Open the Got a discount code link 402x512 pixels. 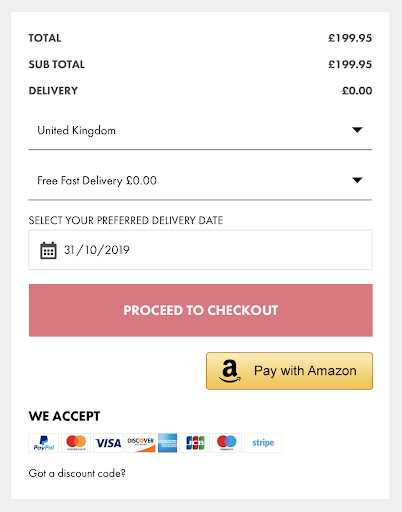point(77,473)
